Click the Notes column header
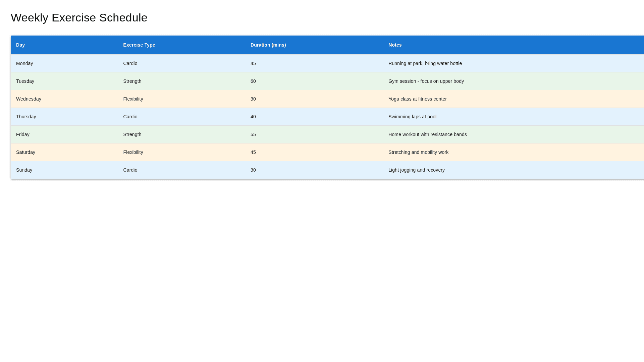This screenshot has width=644, height=362. (395, 45)
